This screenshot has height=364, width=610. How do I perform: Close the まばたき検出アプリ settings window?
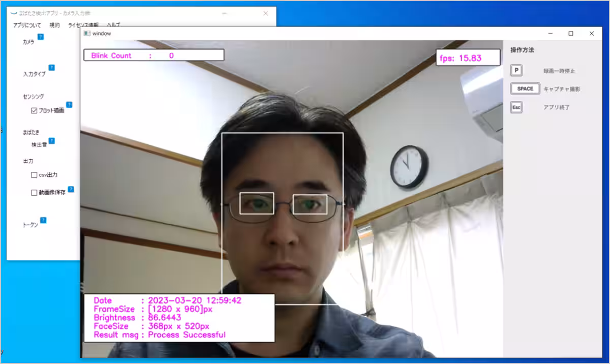[265, 14]
